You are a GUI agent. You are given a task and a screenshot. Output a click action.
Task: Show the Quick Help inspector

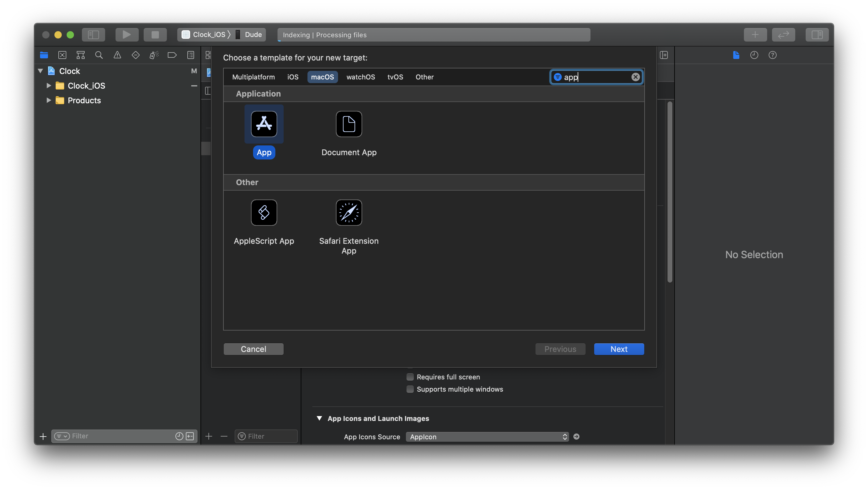click(772, 55)
